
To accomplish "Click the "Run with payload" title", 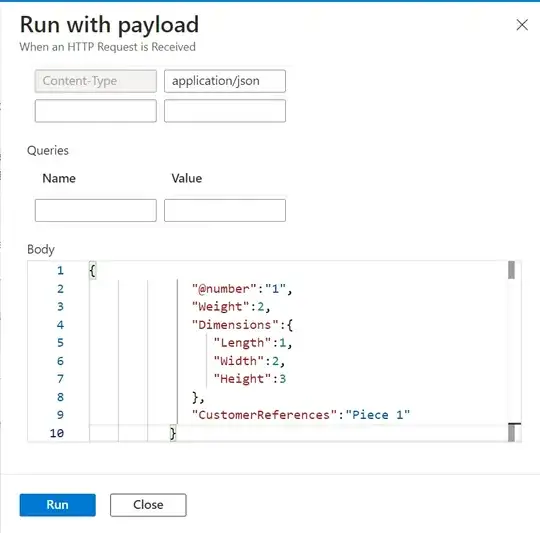I will 109,25.
